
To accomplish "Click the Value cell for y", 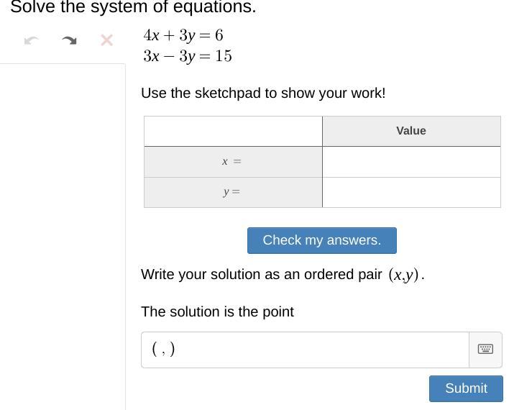I will [411, 192].
